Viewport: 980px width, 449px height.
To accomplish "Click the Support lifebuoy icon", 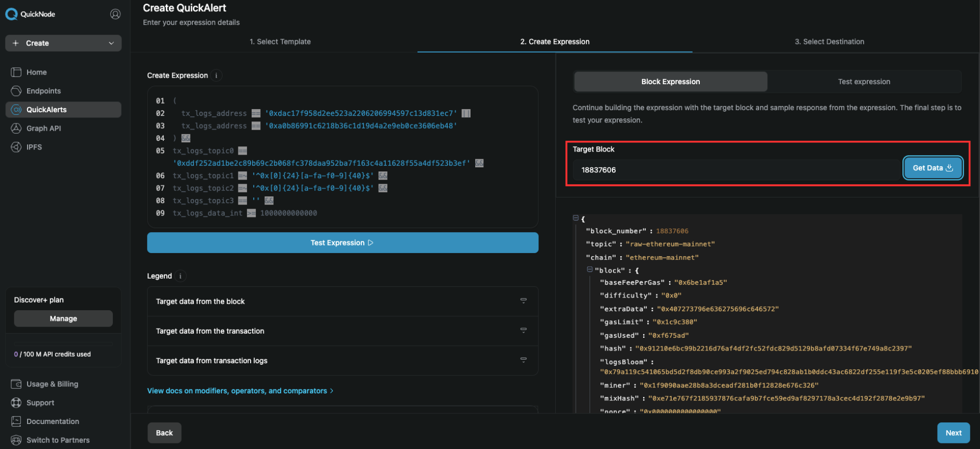I will point(16,403).
